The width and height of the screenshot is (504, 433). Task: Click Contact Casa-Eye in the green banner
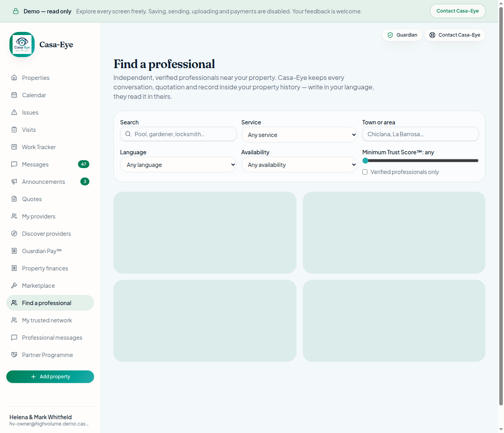click(x=458, y=11)
